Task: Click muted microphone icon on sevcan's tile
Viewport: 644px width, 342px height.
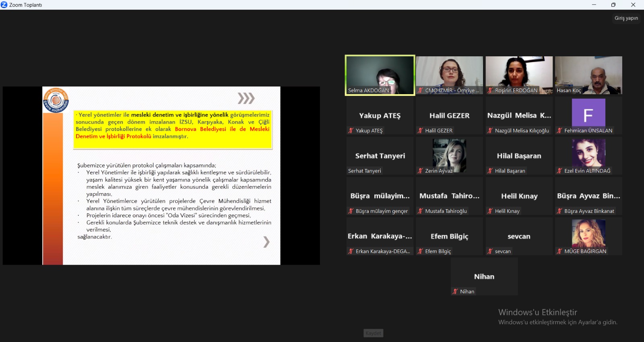Action: (x=490, y=251)
